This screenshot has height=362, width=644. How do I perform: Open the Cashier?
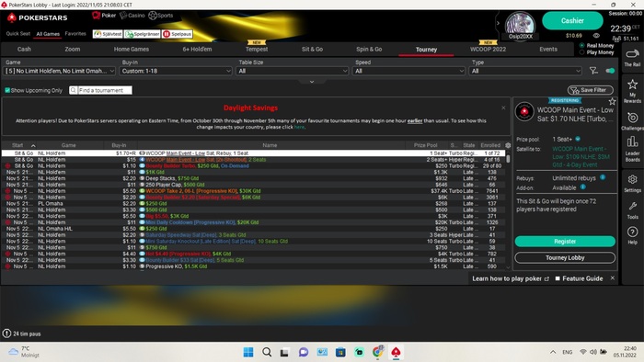click(572, 20)
